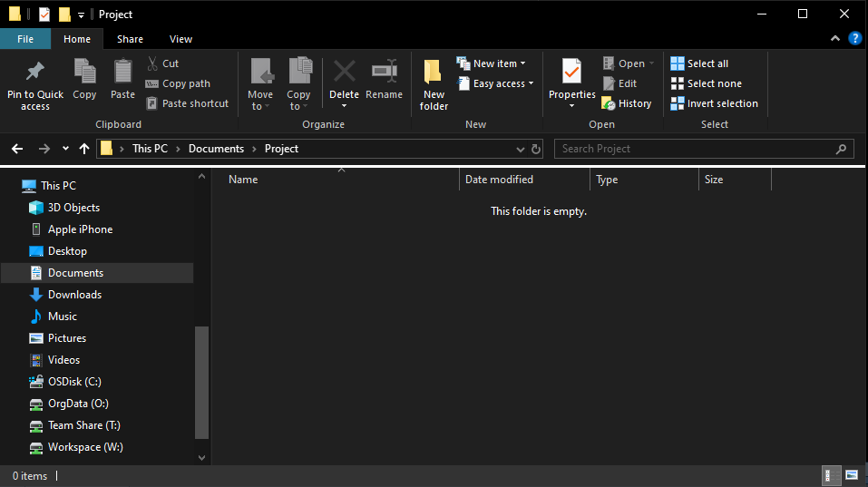Screen dimensions: 868x487
Task: Expand the Easy access dropdown
Action: 498,83
